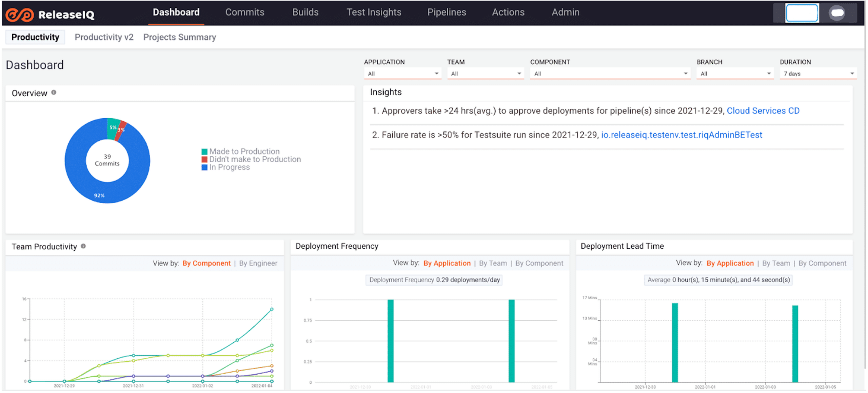This screenshot has height=393, width=868.
Task: Toggle Didn't make to Production legend swatch
Action: point(204,159)
